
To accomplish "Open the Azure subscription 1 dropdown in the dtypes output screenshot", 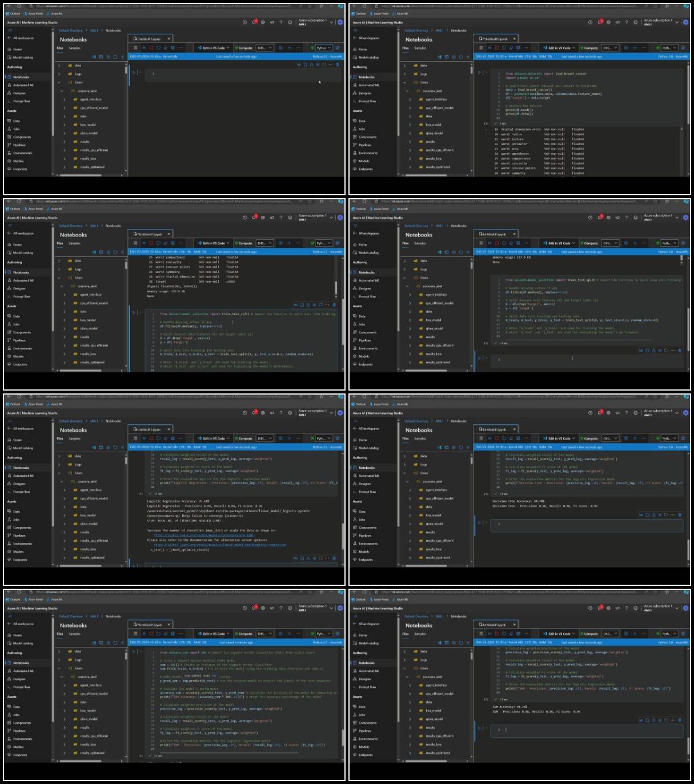I will click(x=316, y=216).
